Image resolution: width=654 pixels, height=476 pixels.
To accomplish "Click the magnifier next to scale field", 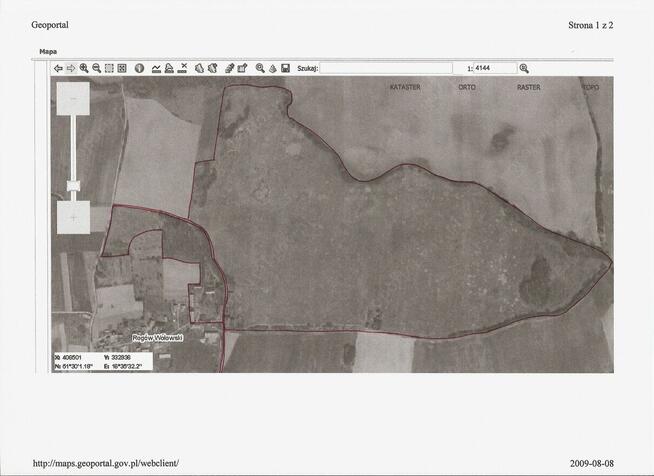I will [x=524, y=68].
